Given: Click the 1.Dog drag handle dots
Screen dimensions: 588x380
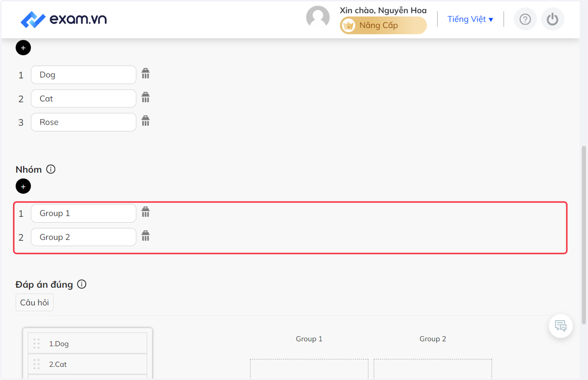Looking at the screenshot, I should coord(36,344).
